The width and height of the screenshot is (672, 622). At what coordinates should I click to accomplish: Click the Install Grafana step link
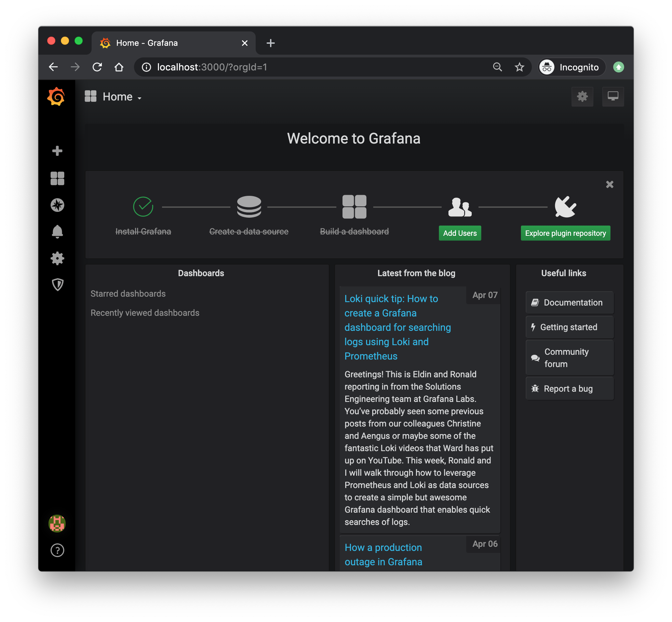[x=143, y=232]
